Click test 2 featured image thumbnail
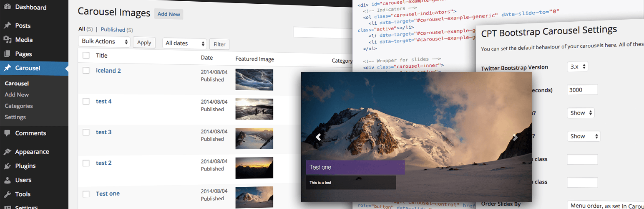644x209 pixels. [254, 168]
